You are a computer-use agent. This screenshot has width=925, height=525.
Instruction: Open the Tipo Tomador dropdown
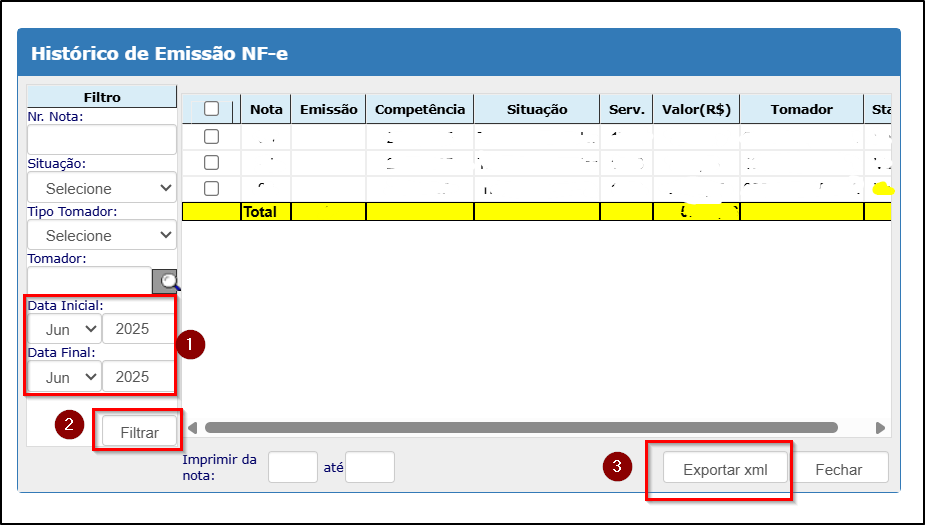tap(102, 235)
